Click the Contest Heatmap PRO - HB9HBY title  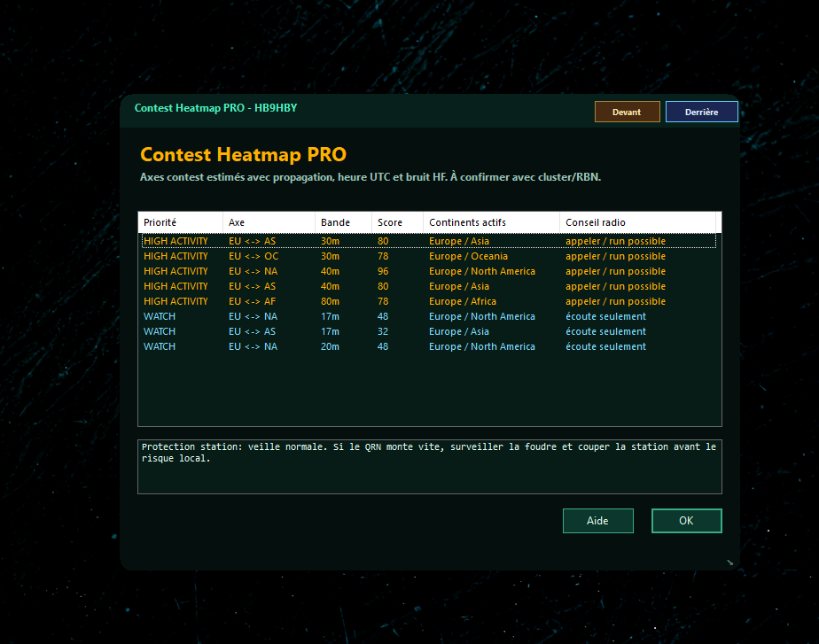click(215, 108)
